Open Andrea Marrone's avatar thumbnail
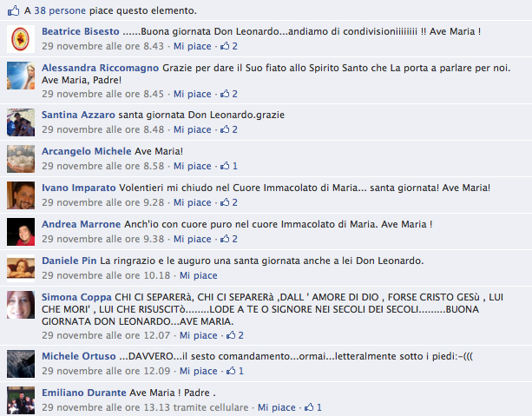This screenshot has width=532, height=416. (x=21, y=232)
